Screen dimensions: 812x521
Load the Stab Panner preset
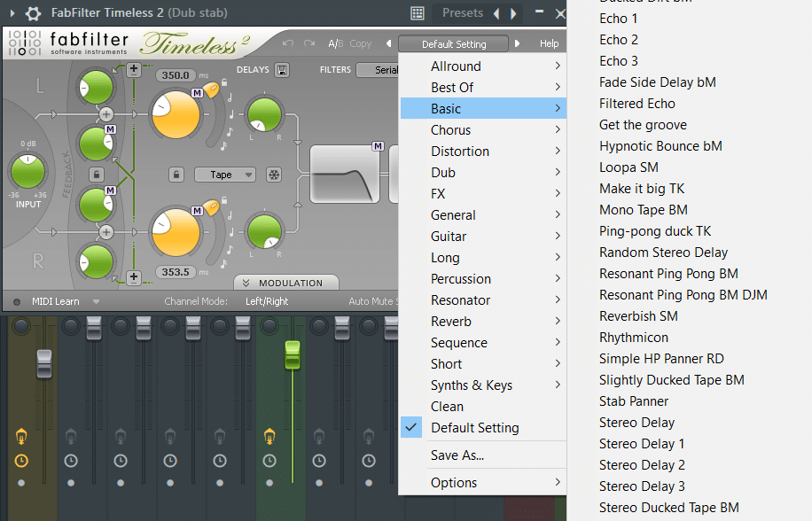[x=633, y=401]
